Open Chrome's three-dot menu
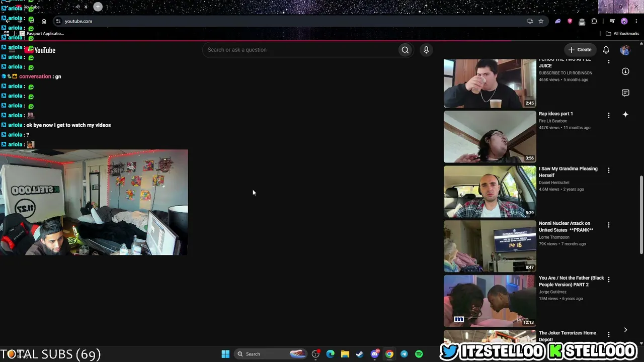Image resolution: width=644 pixels, height=362 pixels. [636, 21]
